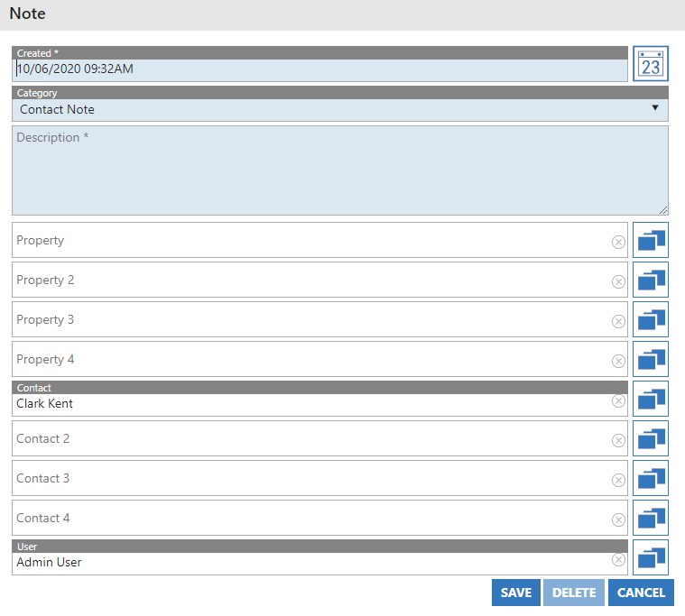Click the lookup icon beside Clark Kent contact
This screenshot has width=685, height=616.
tap(650, 399)
